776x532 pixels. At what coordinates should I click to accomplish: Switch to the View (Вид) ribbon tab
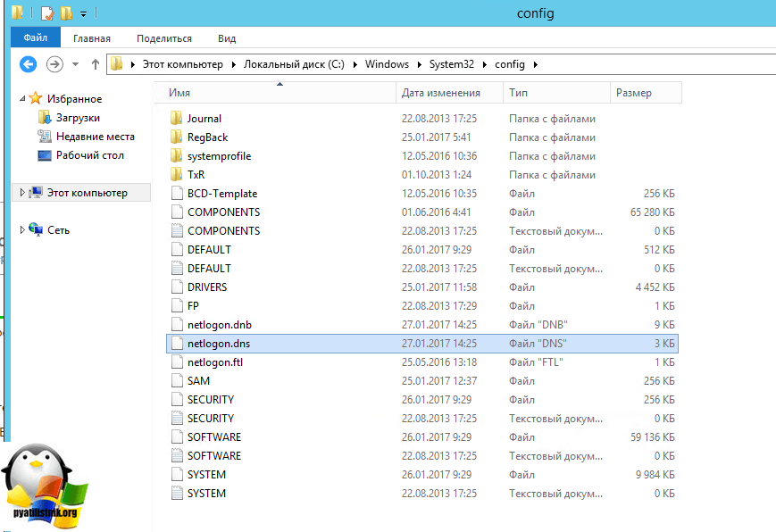227,38
